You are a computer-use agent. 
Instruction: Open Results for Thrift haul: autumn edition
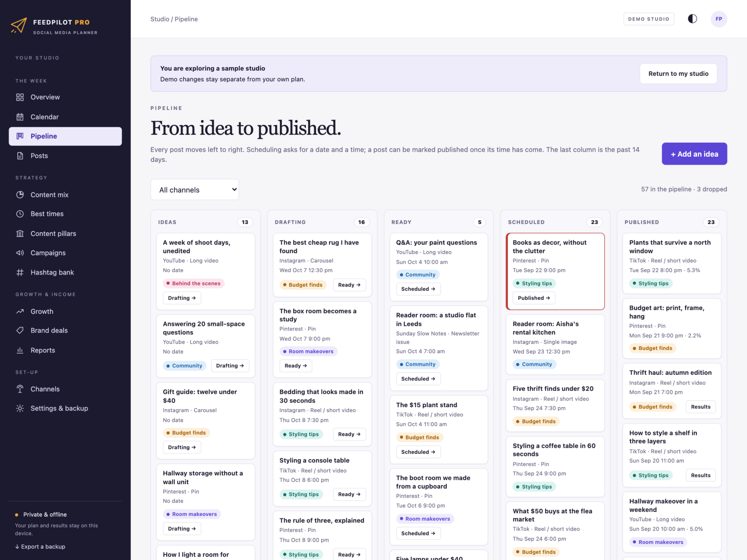tap(700, 407)
